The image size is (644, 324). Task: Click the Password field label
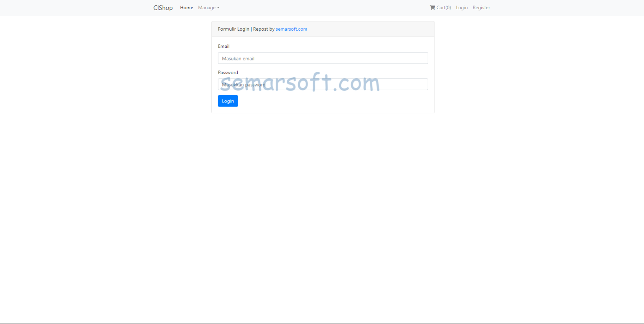click(x=228, y=72)
